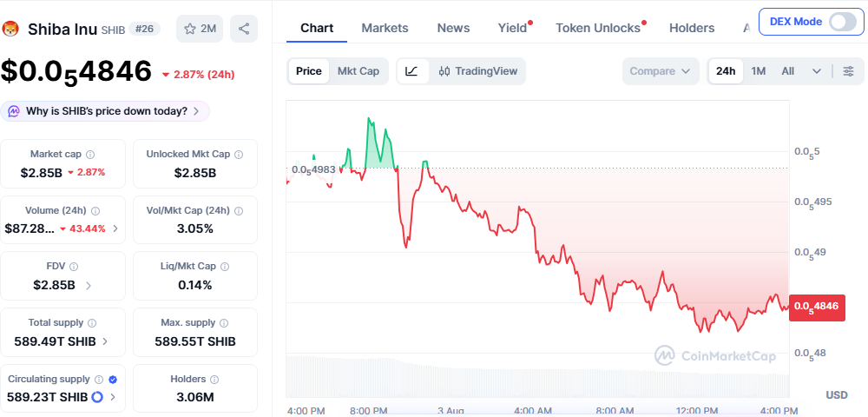Click the blue verified badge on Circulating supply
The image size is (868, 417).
tap(112, 380)
